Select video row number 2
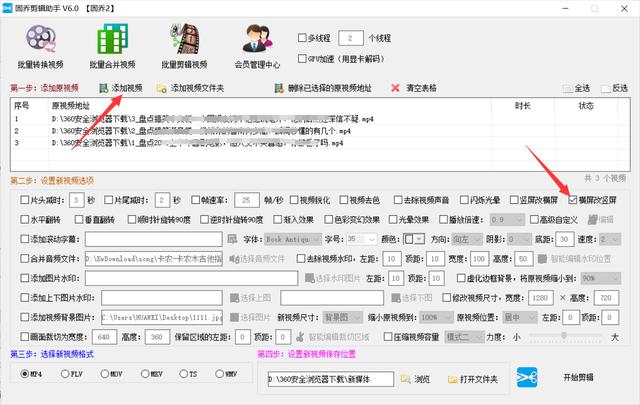 coord(251,131)
